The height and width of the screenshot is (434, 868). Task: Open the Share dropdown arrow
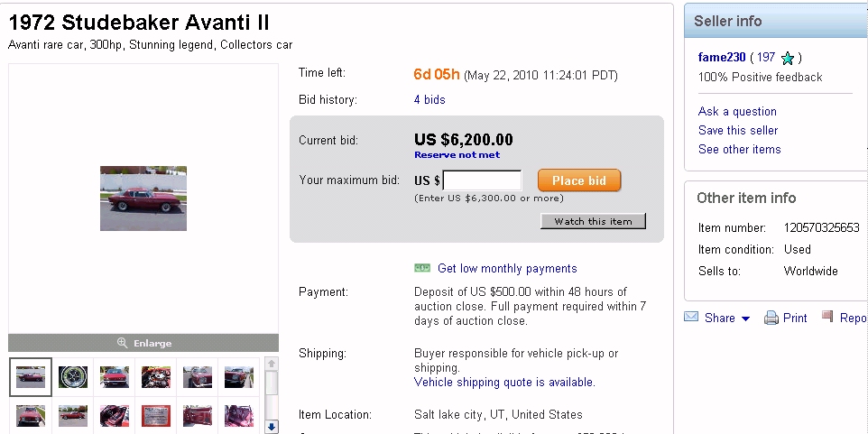pos(745,319)
